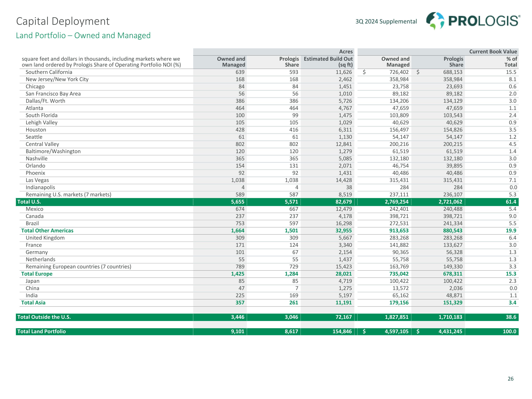Click the Total Europe subtotal label
Viewport: 532px width, 399px height.
point(37,274)
